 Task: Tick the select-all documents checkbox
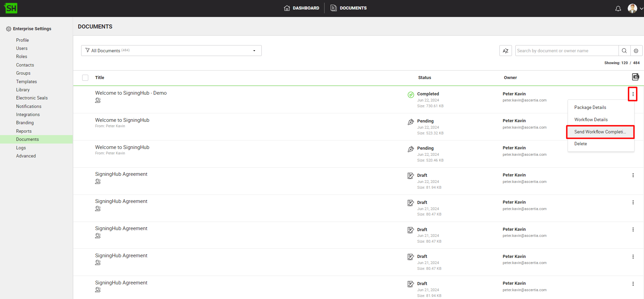(x=85, y=78)
